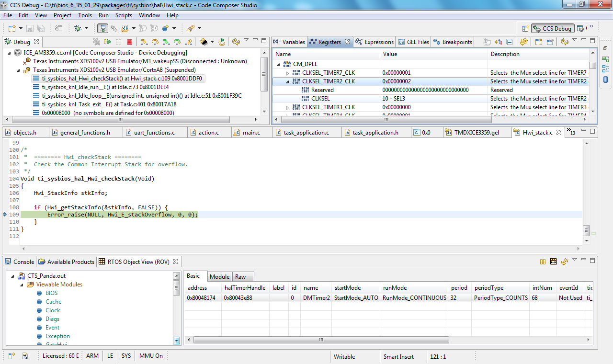
Task: Open the New file dropdown arrow
Action: tap(20, 28)
